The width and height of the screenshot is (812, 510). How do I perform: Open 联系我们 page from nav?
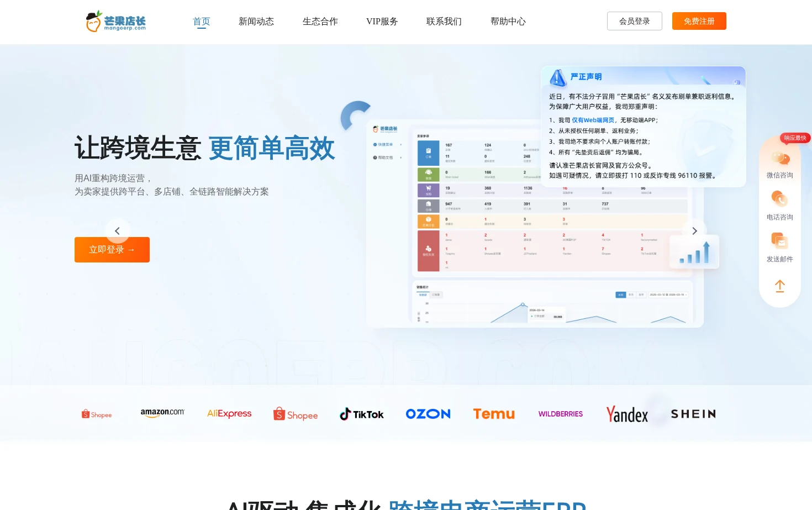pyautogui.click(x=444, y=22)
